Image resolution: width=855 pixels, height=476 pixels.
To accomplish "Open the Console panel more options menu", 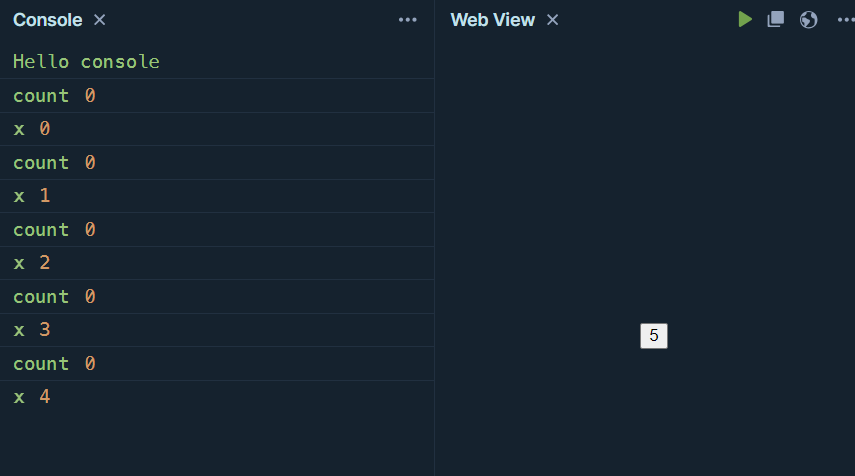I will tap(407, 19).
